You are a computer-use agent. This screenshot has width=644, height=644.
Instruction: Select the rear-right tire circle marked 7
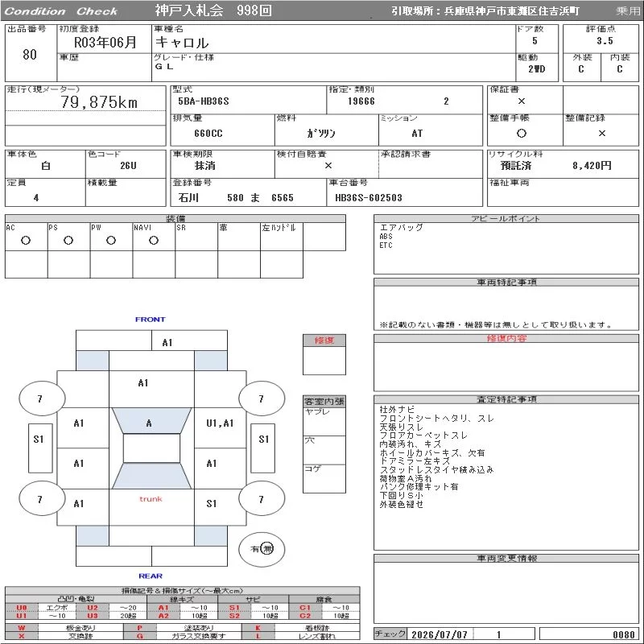262,498
